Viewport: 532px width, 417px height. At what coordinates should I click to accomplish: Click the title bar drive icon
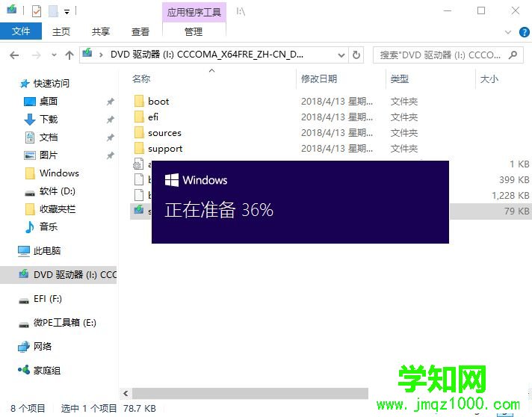[x=11, y=9]
